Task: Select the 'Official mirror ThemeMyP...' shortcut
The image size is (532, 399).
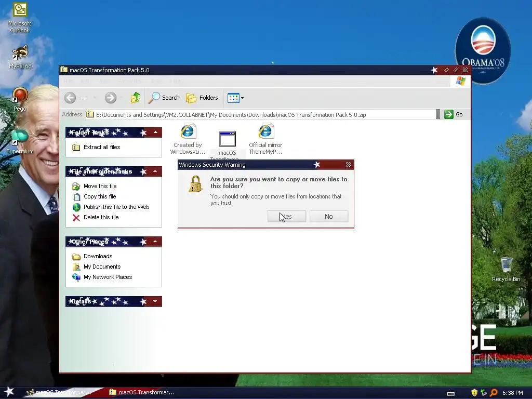Action: (265, 139)
